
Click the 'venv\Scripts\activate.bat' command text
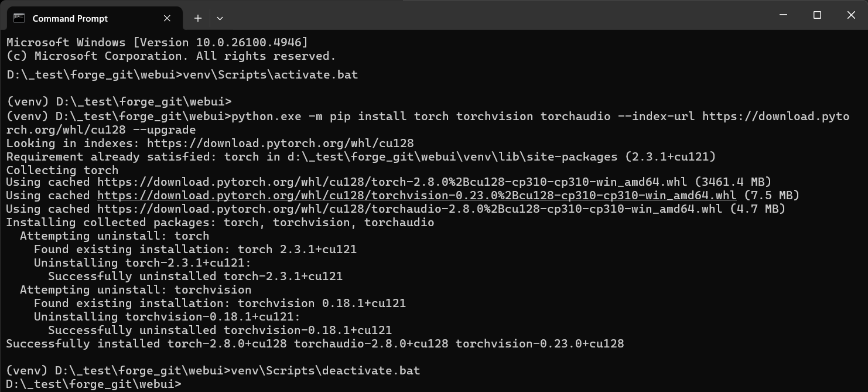[x=270, y=75]
